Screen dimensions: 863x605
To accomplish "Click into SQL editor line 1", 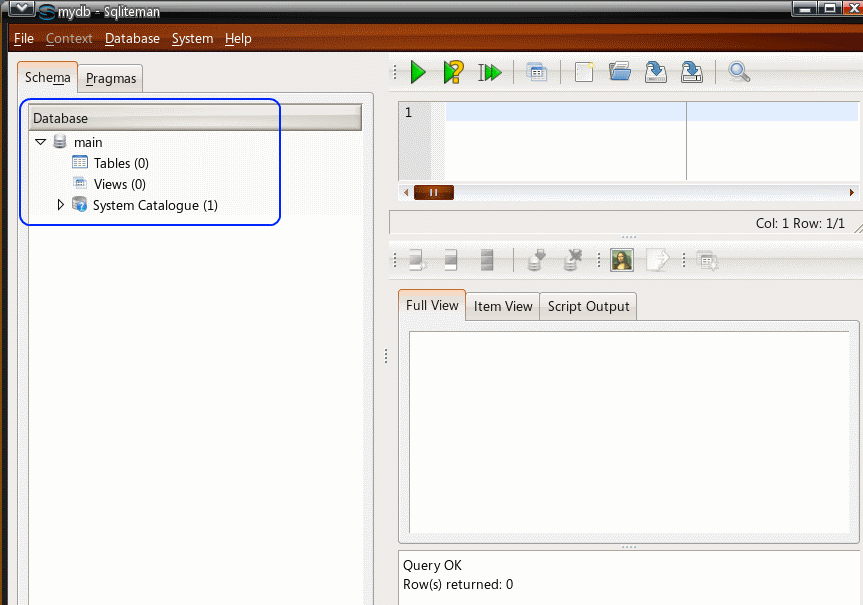I will [652, 112].
